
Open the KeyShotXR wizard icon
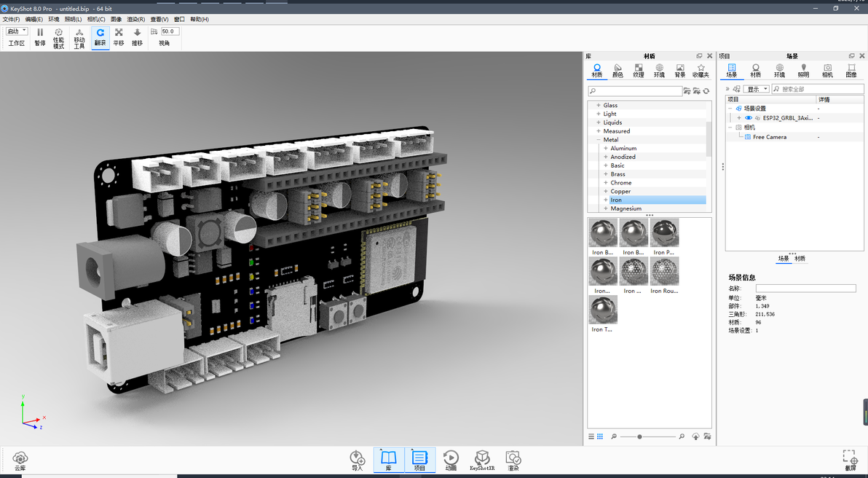point(482,461)
